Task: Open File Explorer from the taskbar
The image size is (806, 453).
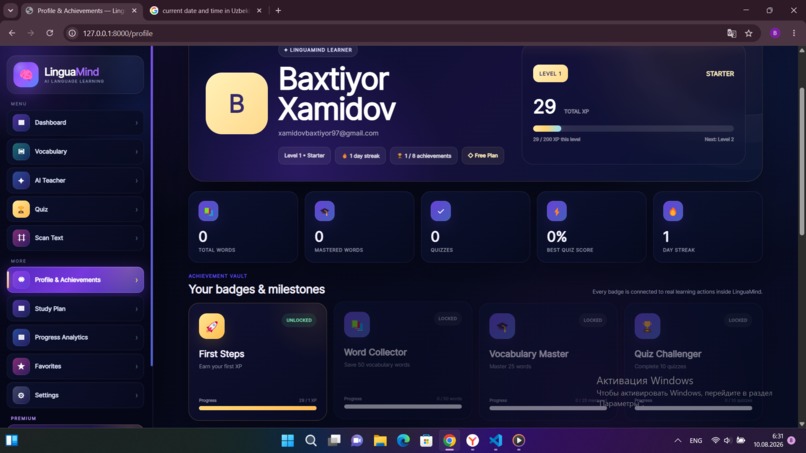Action: [380, 440]
